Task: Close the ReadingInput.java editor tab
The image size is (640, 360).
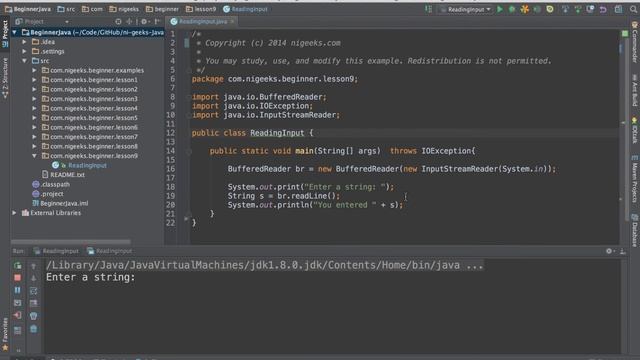Action: (x=232, y=22)
